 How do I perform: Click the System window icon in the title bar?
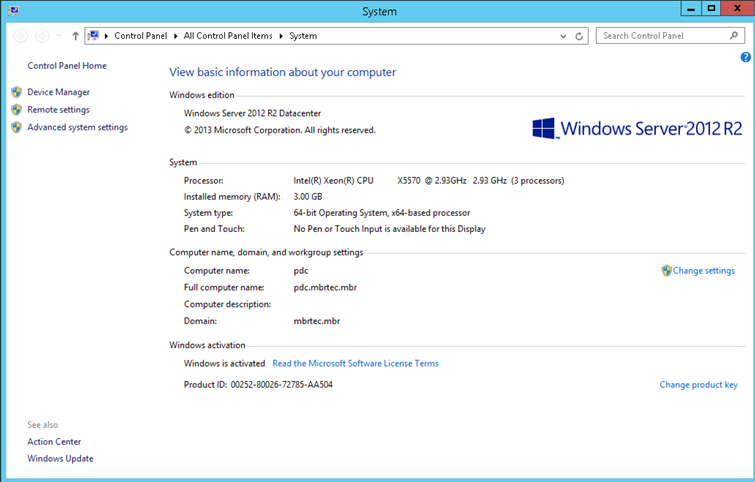coord(13,11)
